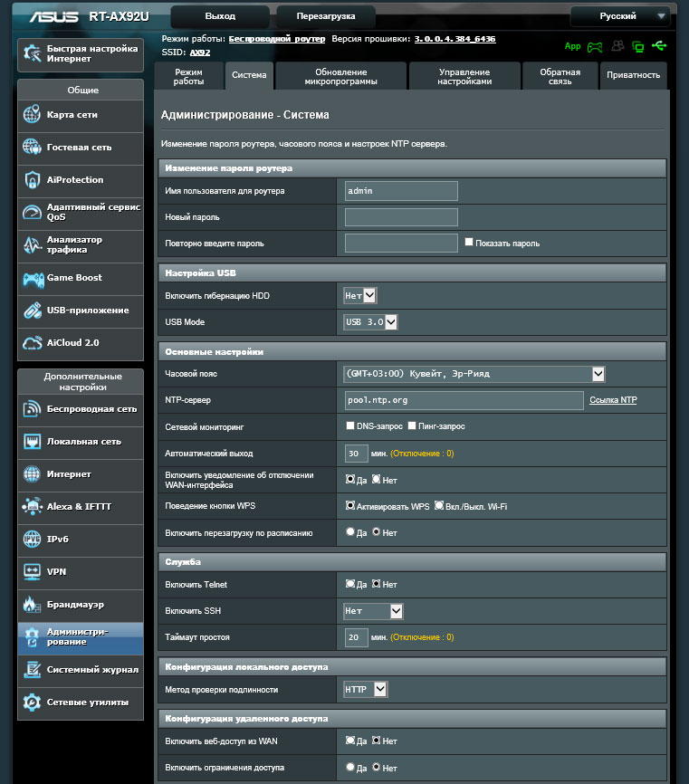Screen dimensions: 689x784
Task: Click the Internet globe icon in sidebar
Action: pyautogui.click(x=32, y=474)
